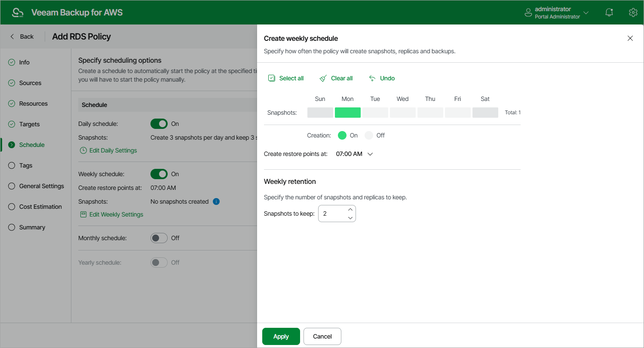Go to the Sources wizard step
Screen dimensions: 644x348
(x=30, y=83)
